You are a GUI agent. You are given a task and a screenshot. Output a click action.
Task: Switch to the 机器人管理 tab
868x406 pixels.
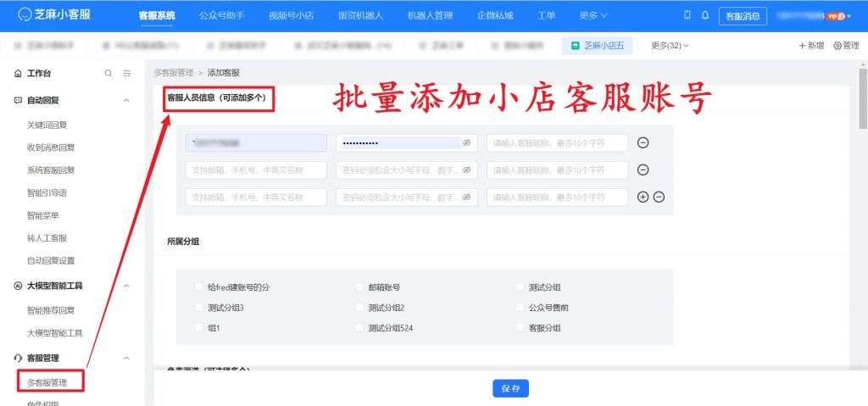(x=430, y=15)
